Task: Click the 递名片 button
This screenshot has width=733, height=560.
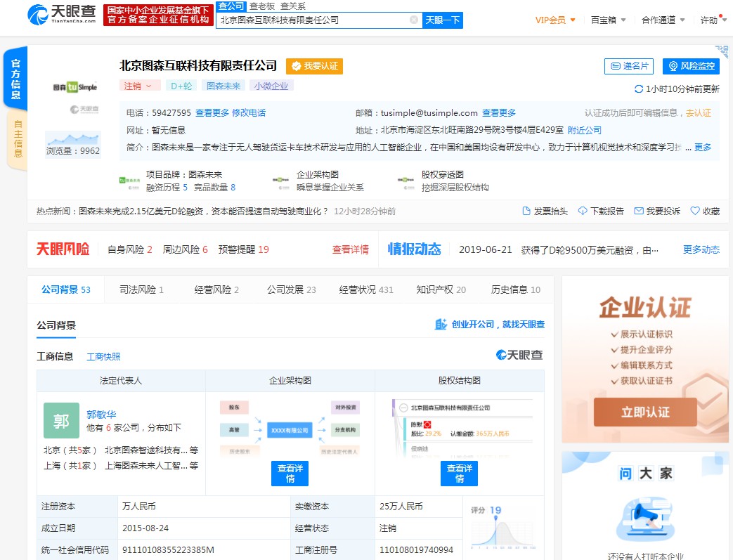Action: tap(629, 66)
